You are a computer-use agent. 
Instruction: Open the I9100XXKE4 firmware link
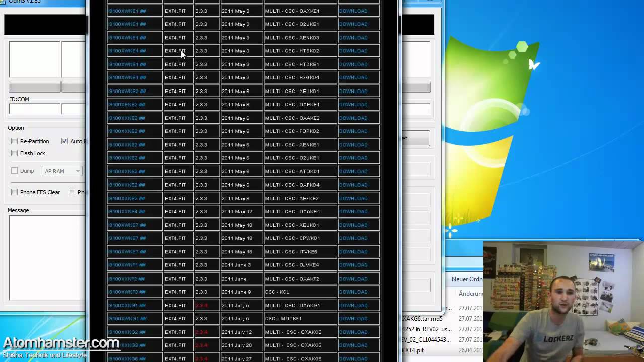(x=127, y=212)
